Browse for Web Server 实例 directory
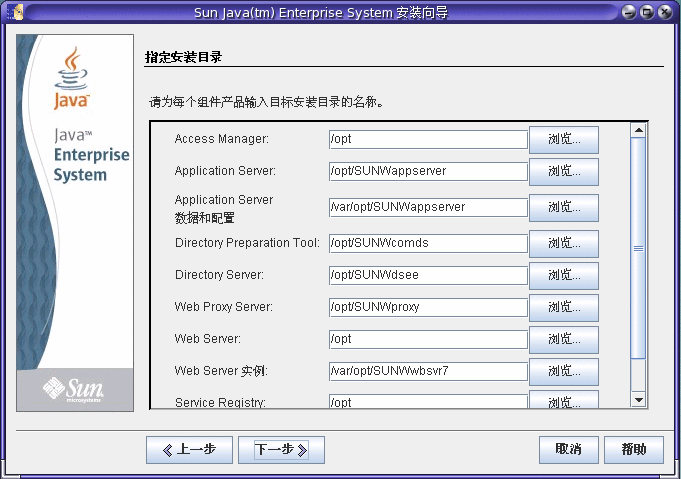This screenshot has height=479, width=681. 564,372
